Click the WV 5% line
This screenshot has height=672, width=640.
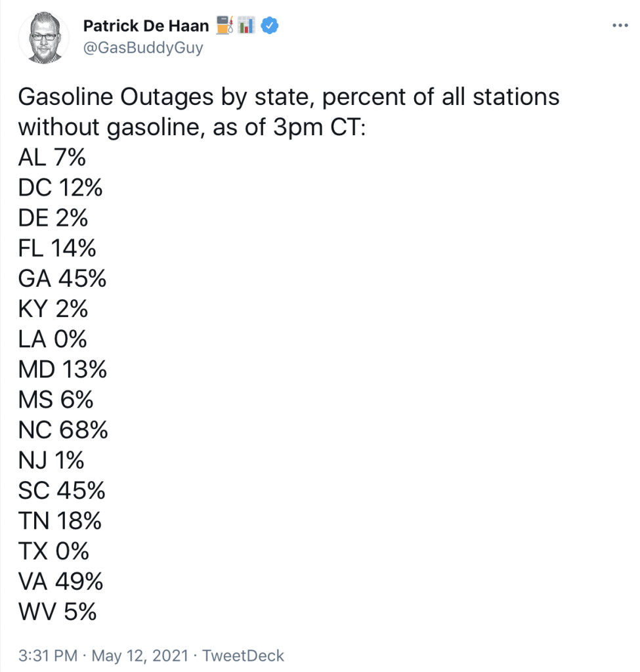click(58, 612)
